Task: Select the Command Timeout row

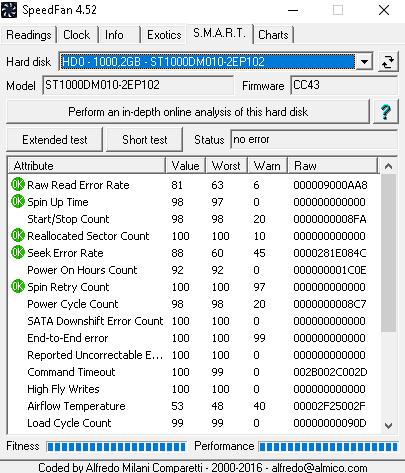Action: pyautogui.click(x=193, y=372)
